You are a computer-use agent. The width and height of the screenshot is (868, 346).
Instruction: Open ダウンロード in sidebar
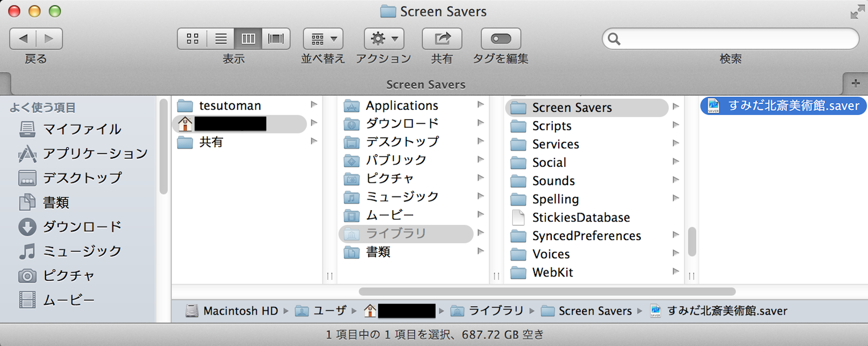(69, 227)
